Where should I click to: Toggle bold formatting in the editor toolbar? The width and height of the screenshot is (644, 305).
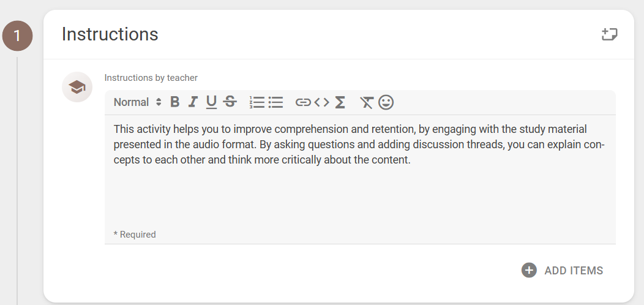[x=175, y=102]
